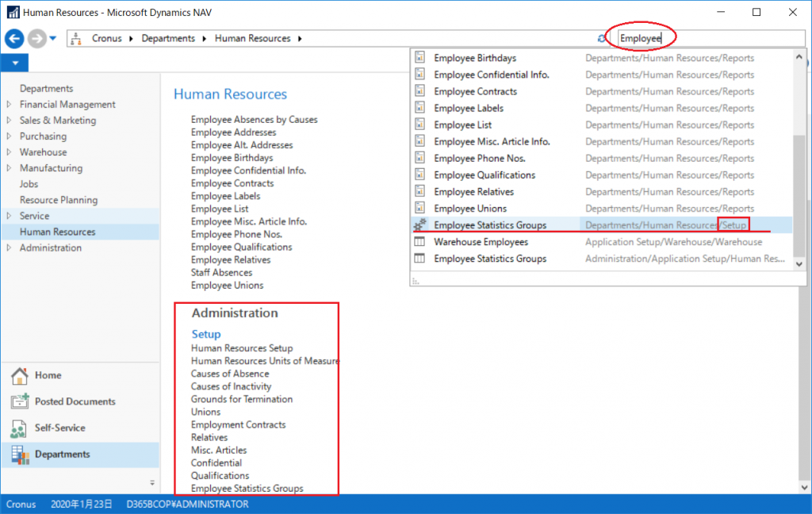Select Employee List search result
812x514 pixels.
click(x=602, y=125)
